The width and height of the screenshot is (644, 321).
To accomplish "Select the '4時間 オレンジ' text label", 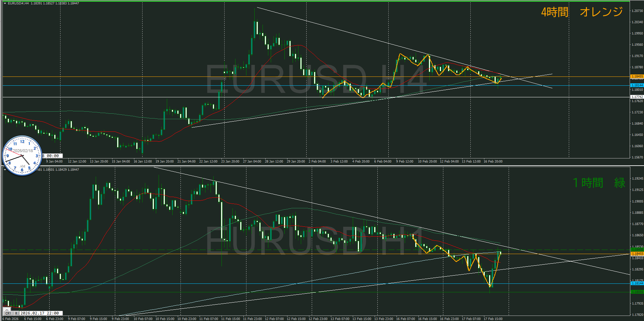I will coord(582,12).
